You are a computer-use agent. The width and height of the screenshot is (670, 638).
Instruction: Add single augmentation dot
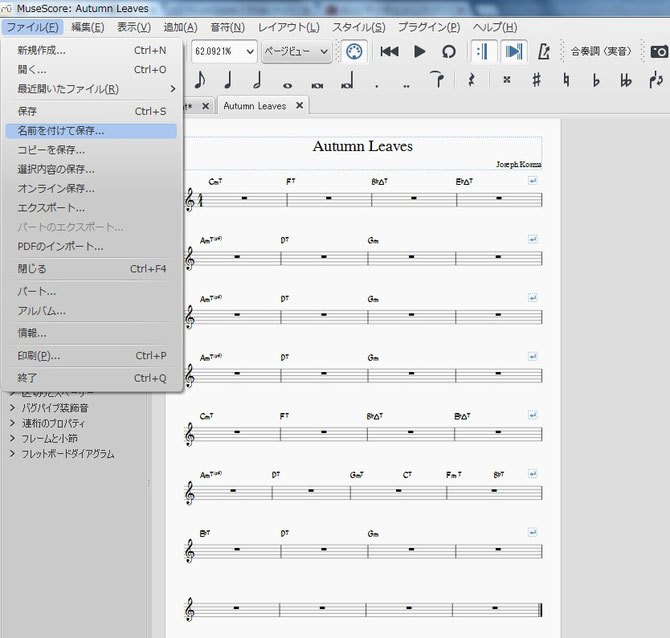[376, 85]
